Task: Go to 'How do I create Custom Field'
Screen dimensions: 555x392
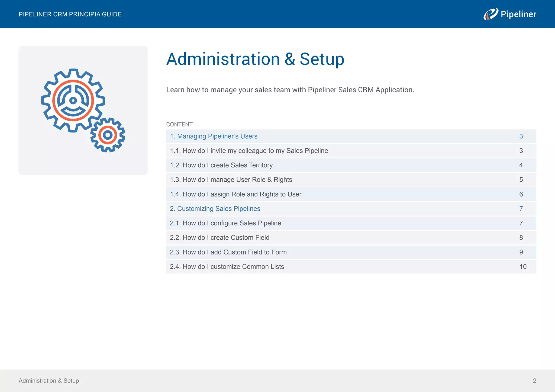Action: tap(220, 238)
